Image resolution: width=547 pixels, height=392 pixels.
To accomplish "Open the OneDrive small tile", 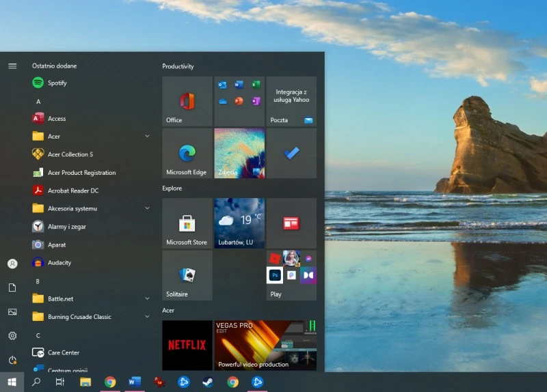I will point(222,101).
